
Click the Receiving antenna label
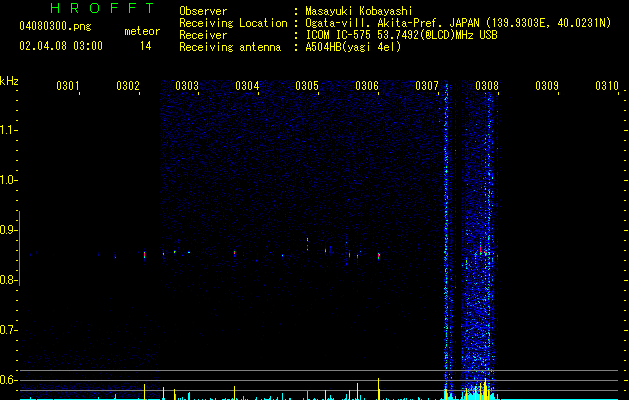(x=230, y=47)
